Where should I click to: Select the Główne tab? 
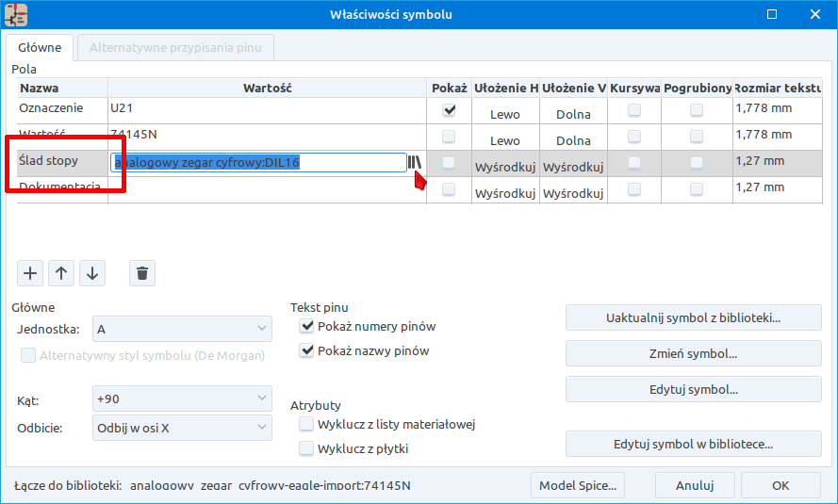click(40, 47)
